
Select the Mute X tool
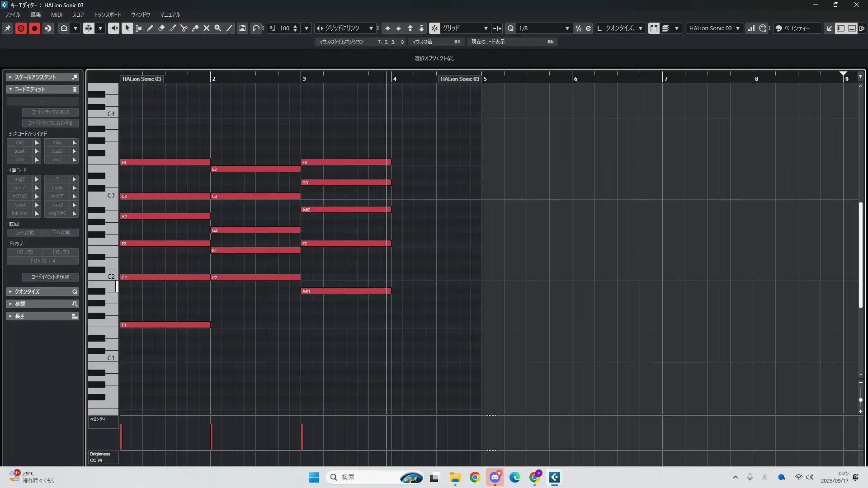[x=207, y=28]
